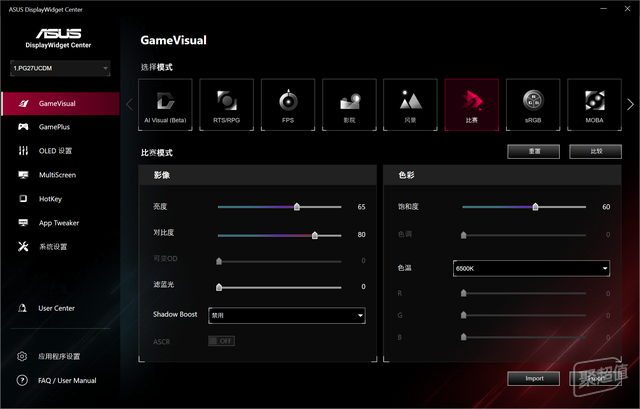Select the AI Visual (Beta) mode tile
This screenshot has width=640, height=409.
tap(165, 105)
